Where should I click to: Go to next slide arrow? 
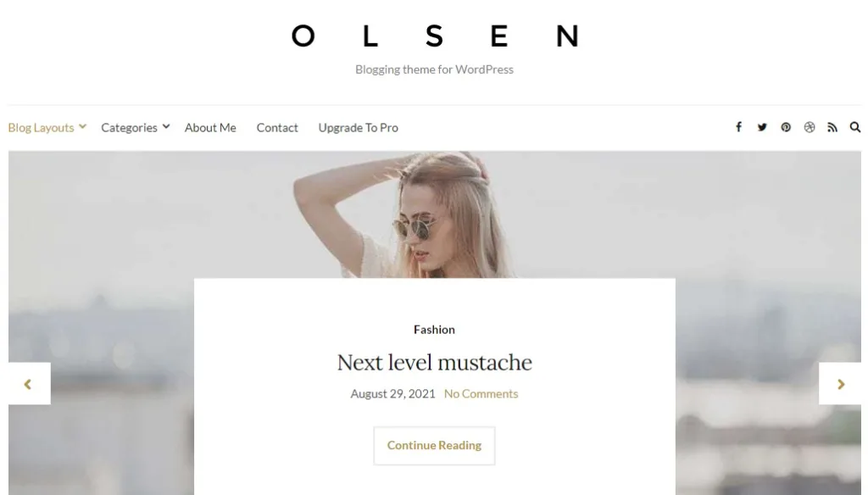click(840, 384)
